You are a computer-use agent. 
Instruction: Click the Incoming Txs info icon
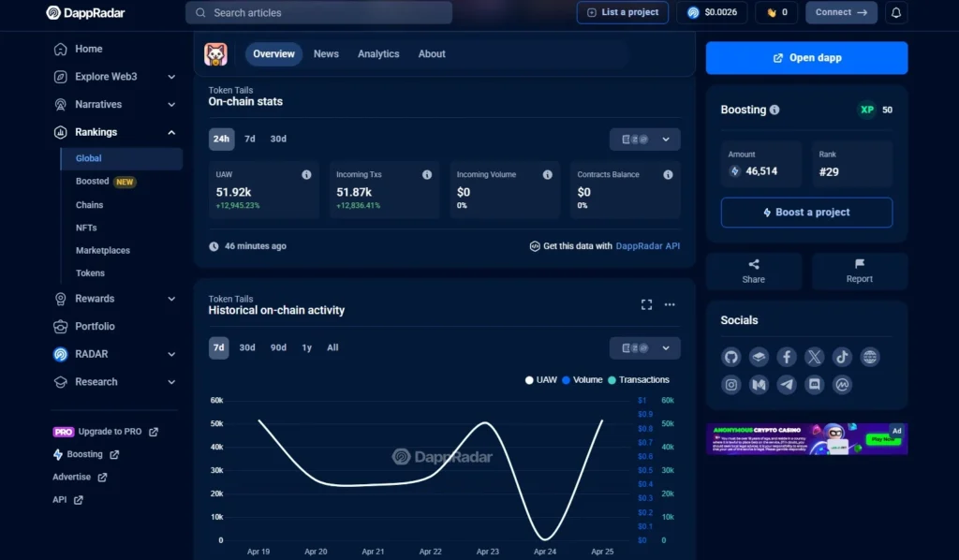pyautogui.click(x=427, y=175)
